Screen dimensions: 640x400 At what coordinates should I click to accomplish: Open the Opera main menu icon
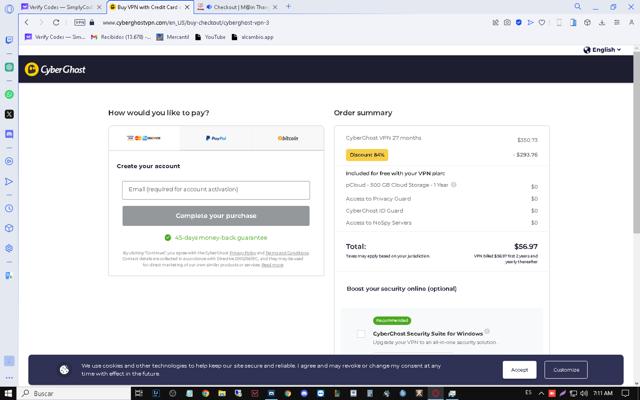pos(9,9)
